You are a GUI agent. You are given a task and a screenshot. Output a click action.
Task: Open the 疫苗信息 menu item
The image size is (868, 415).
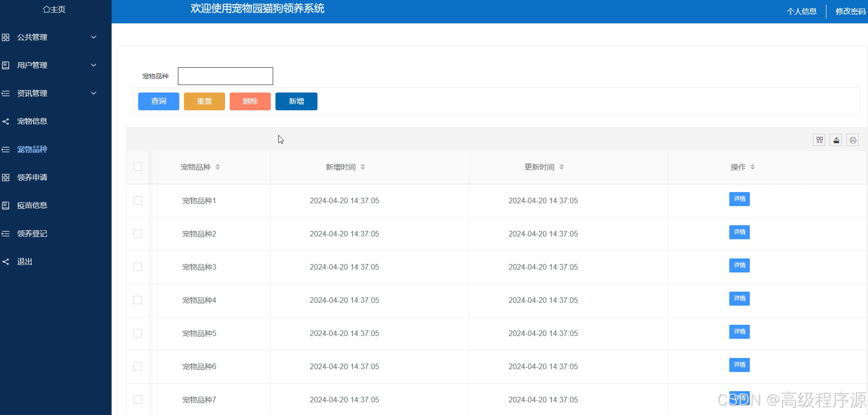pyautogui.click(x=32, y=206)
